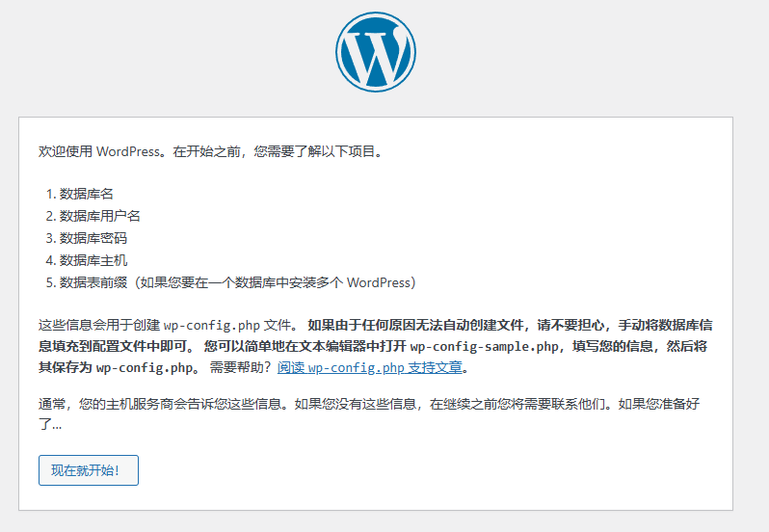This screenshot has height=532, width=769.
Task: Click the list item 数据库主机
Action: coord(93,260)
